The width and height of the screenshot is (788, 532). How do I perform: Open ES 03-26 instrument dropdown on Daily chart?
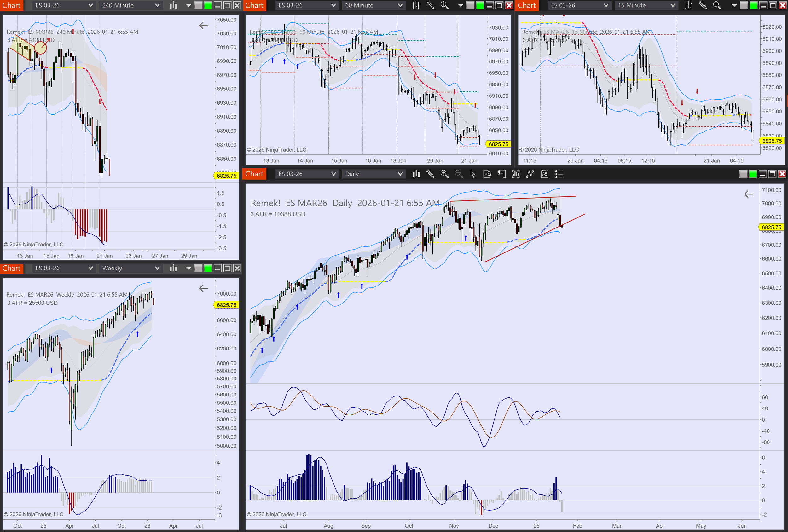tap(333, 174)
